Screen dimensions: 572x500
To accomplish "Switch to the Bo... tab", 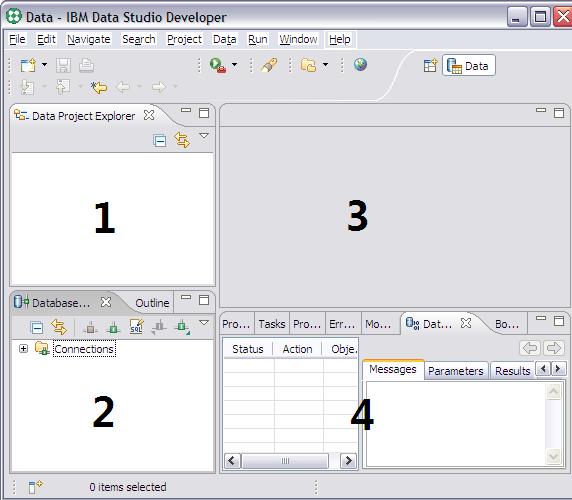I will tap(507, 323).
